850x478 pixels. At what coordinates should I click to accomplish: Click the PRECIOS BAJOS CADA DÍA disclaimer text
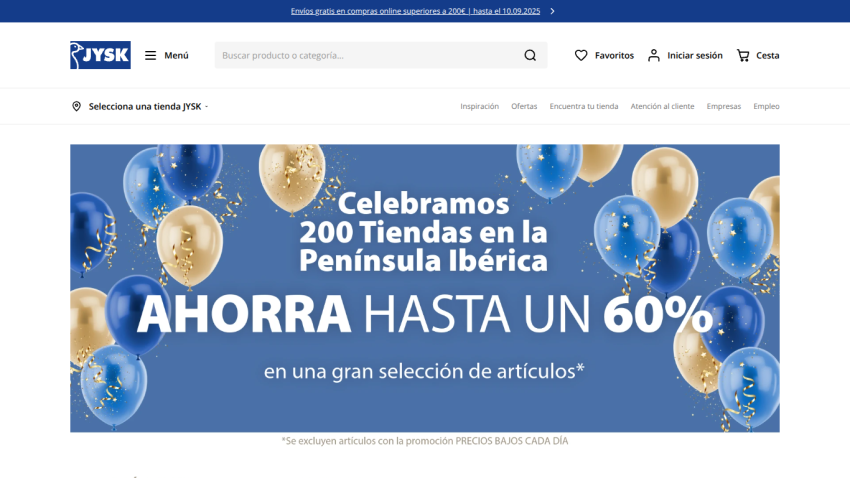(x=424, y=441)
